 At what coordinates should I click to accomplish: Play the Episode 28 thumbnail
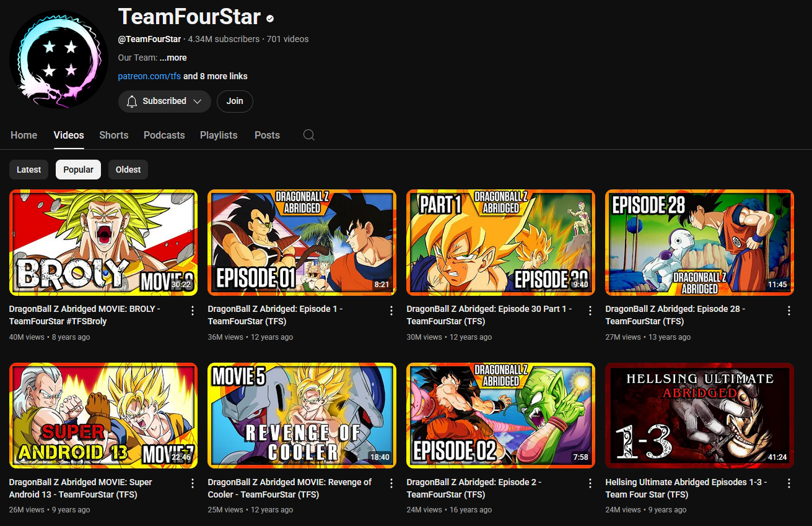point(700,243)
